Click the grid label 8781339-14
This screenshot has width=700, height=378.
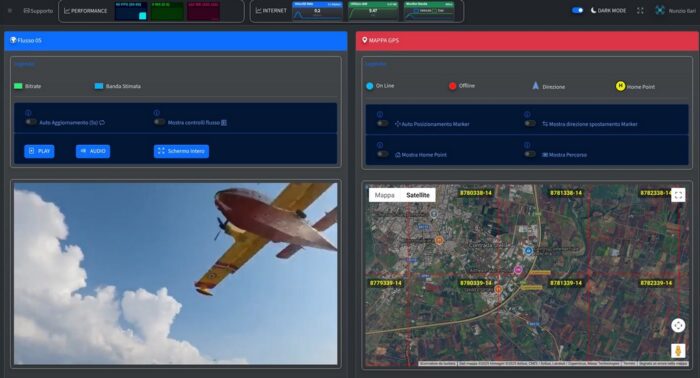point(566,283)
